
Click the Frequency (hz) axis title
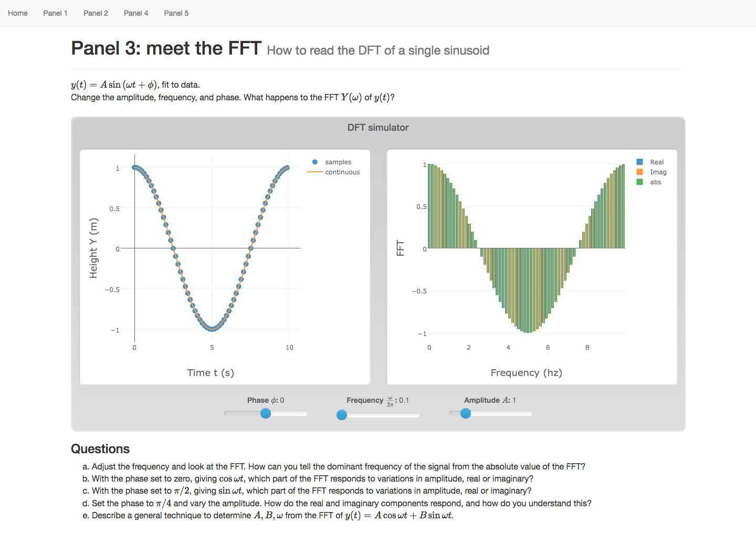coord(526,373)
